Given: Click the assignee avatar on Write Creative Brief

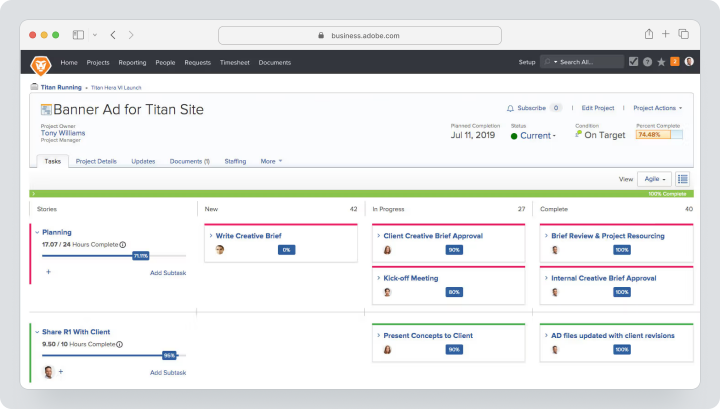Looking at the screenshot, I should 220,250.
